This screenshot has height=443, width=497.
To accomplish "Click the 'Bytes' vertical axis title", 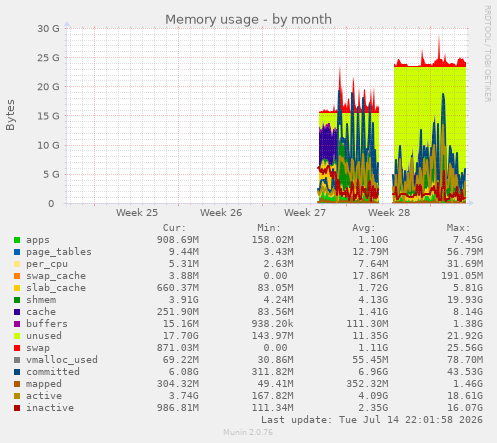I will pyautogui.click(x=10, y=115).
